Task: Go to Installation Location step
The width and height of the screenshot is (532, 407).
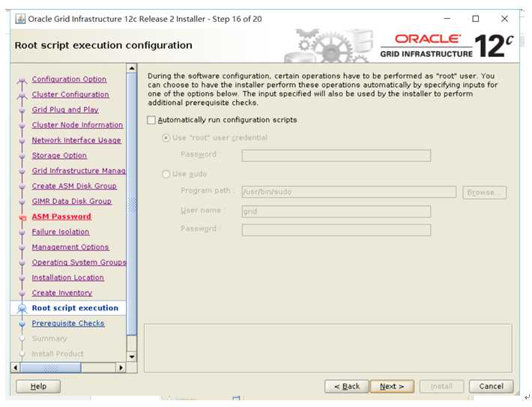Action: click(68, 277)
